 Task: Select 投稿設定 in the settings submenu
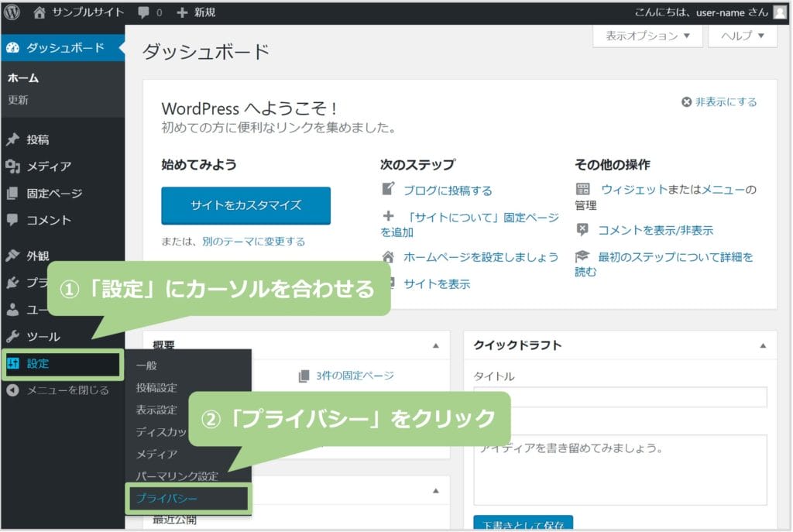[x=156, y=388]
